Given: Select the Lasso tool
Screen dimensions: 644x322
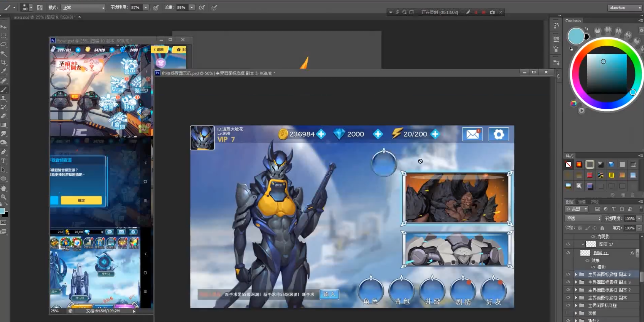Looking at the screenshot, I should tap(3, 44).
